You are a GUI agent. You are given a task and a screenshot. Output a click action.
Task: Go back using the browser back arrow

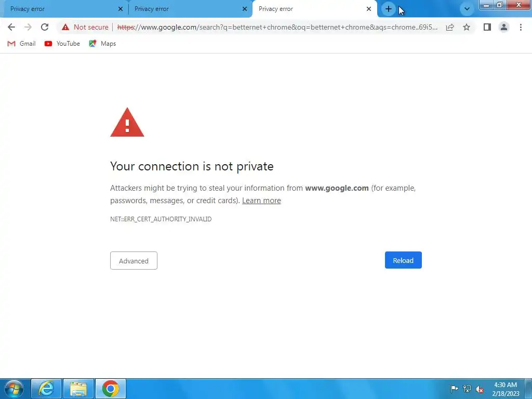tap(11, 27)
